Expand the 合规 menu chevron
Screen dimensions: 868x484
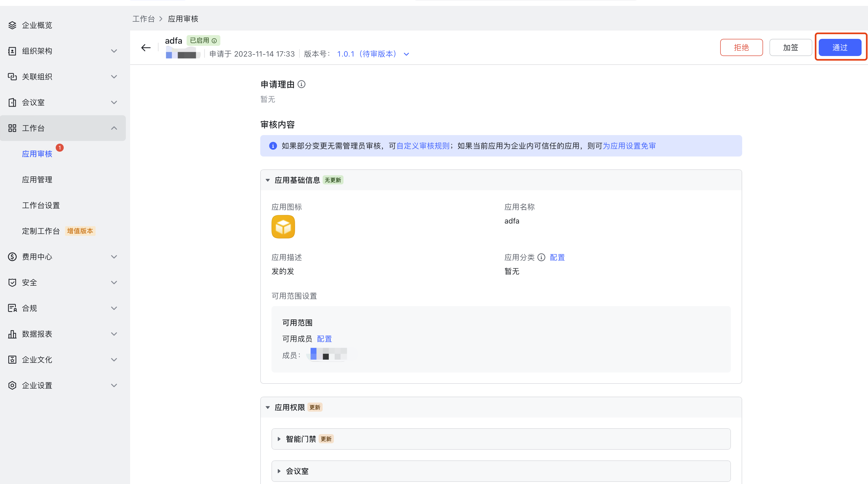(114, 308)
